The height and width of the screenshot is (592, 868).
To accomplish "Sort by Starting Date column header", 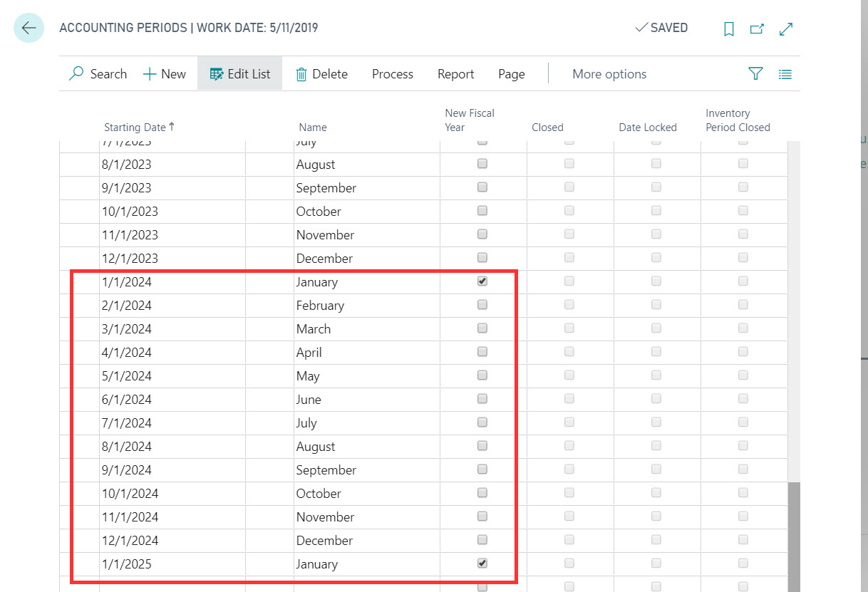I will click(135, 128).
